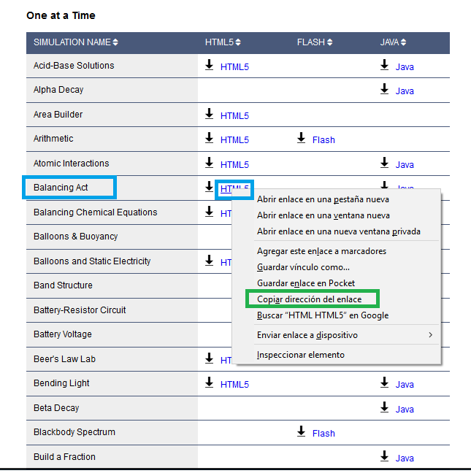The width and height of the screenshot is (471, 476).
Task: Click the Arithmetic Flash download icon
Action: [301, 139]
